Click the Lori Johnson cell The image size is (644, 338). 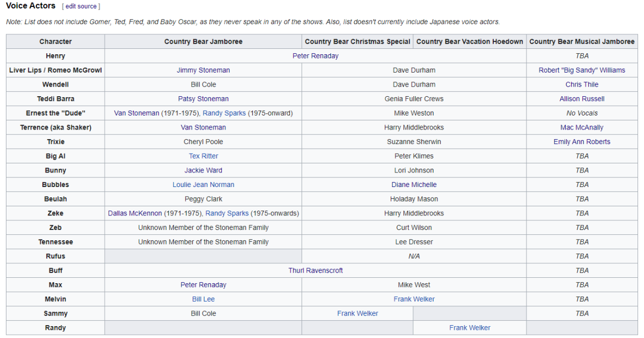[414, 170]
